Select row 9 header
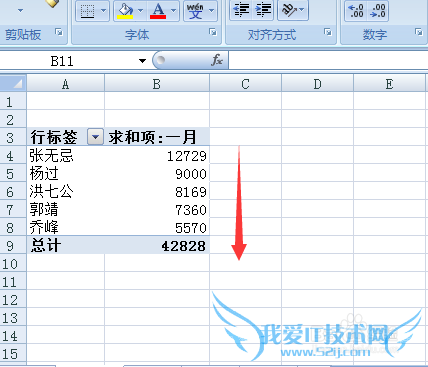The width and height of the screenshot is (428, 367). [13, 245]
